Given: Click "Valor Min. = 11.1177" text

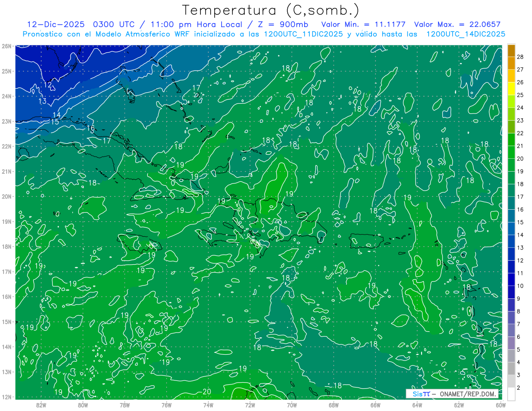Looking at the screenshot, I should click(363, 24).
